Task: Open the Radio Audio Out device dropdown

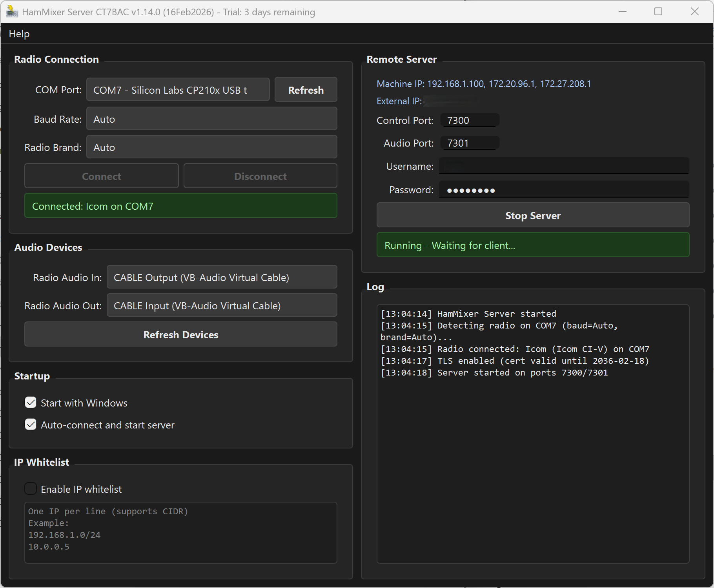Action: (222, 305)
